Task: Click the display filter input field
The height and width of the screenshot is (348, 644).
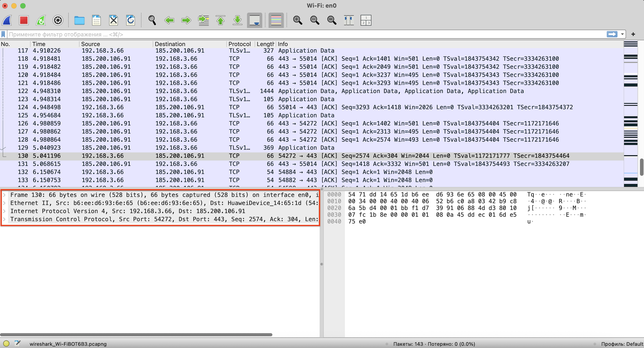Action: point(309,34)
